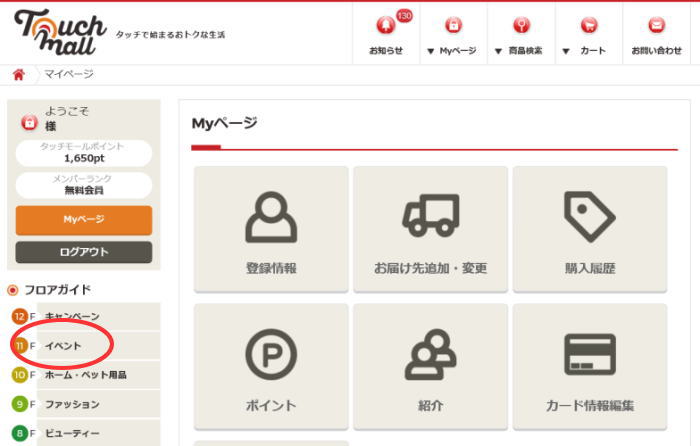Click the 無料会員 member rank text

84,190
